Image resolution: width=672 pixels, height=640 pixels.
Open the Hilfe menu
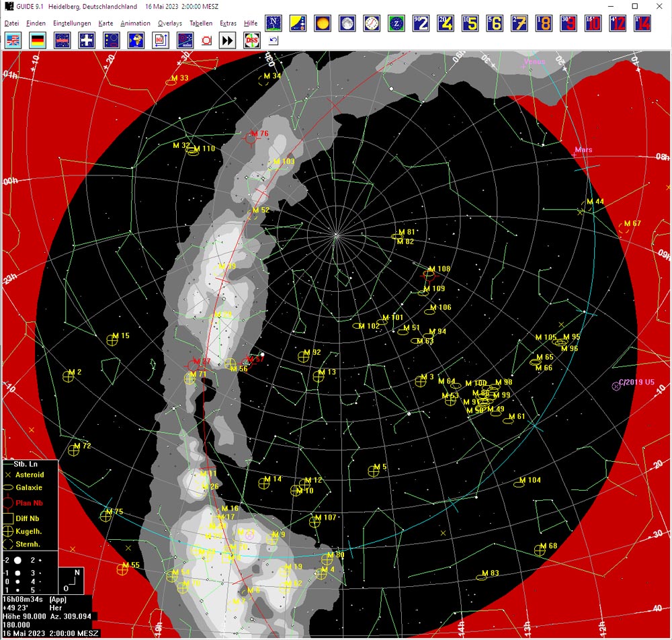click(251, 23)
